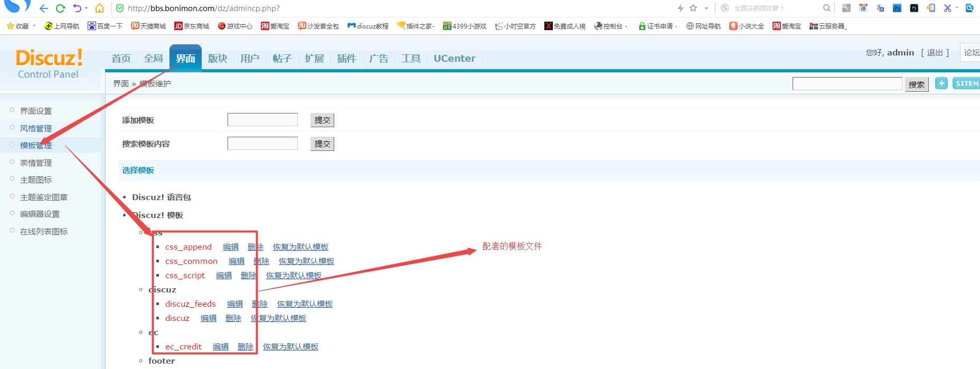Bookmark this page with the star icon
The height and width of the screenshot is (369, 980).
tap(693, 8)
